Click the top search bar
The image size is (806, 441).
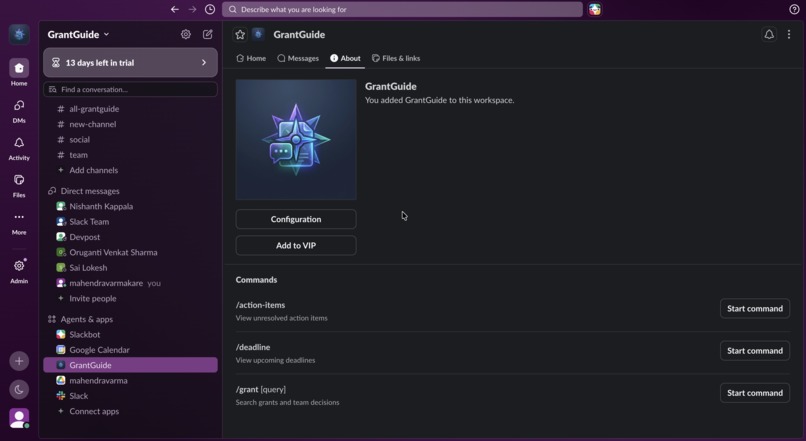[x=402, y=9]
